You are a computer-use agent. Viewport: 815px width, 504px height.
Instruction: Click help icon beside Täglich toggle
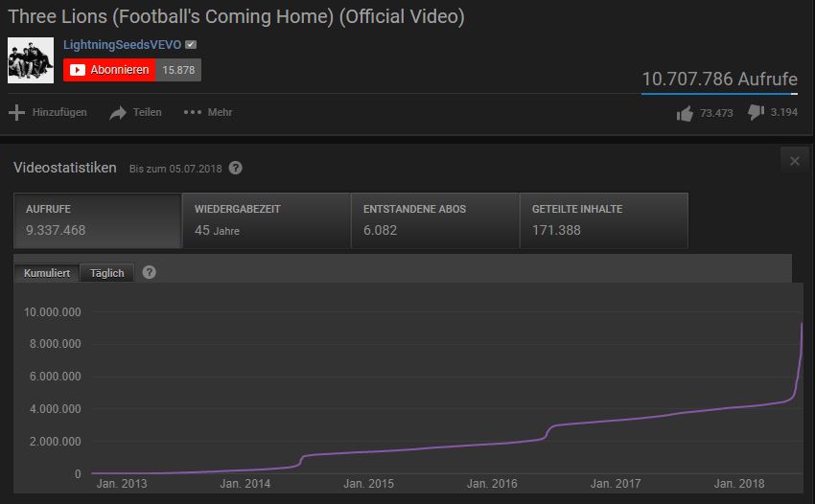click(149, 272)
